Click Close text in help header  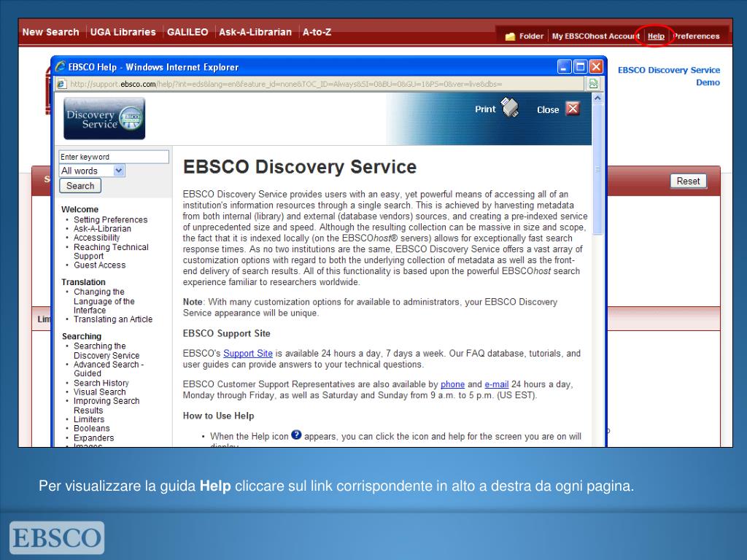coord(548,109)
